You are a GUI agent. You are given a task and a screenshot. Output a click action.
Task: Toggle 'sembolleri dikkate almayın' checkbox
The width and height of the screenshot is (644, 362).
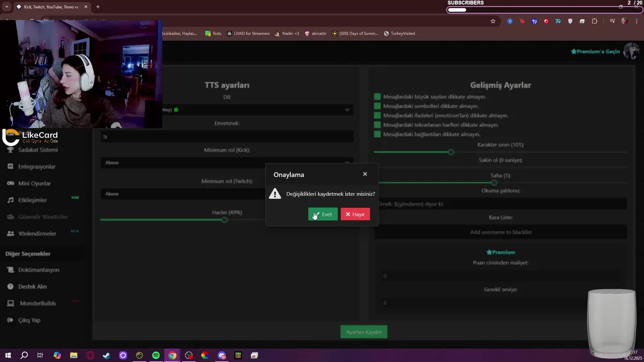[x=377, y=106]
